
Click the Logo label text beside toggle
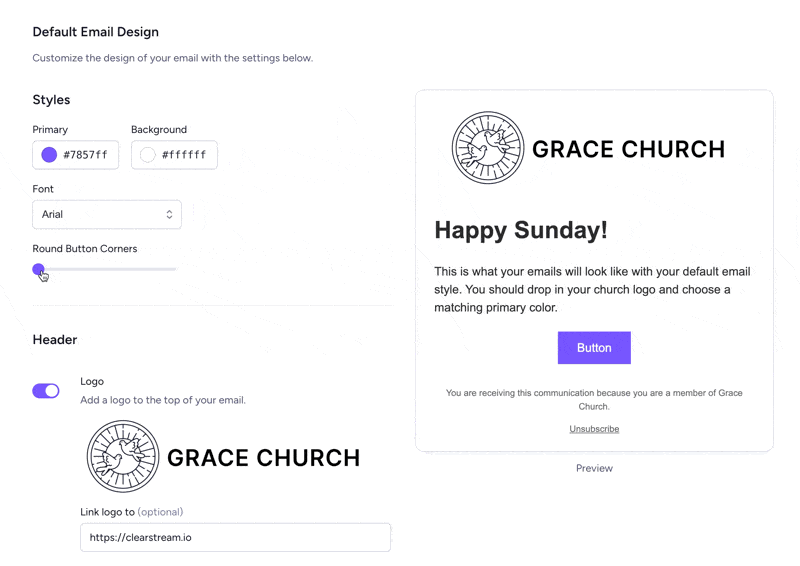[x=92, y=381]
